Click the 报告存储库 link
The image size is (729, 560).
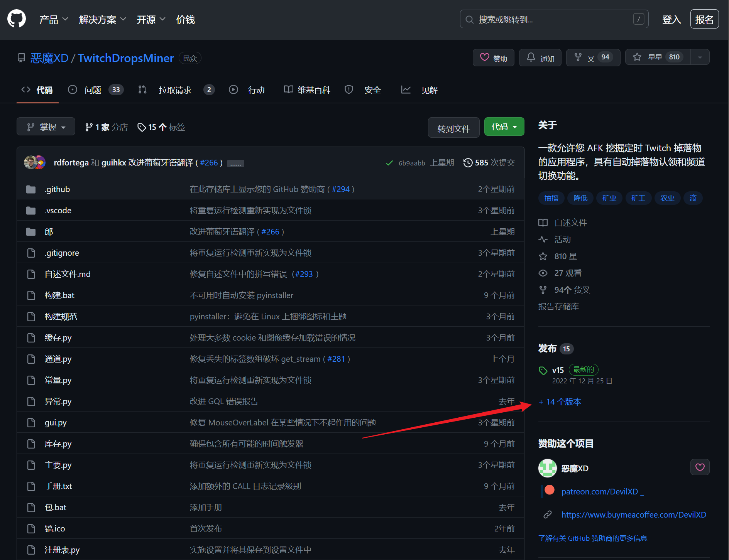pyautogui.click(x=558, y=306)
